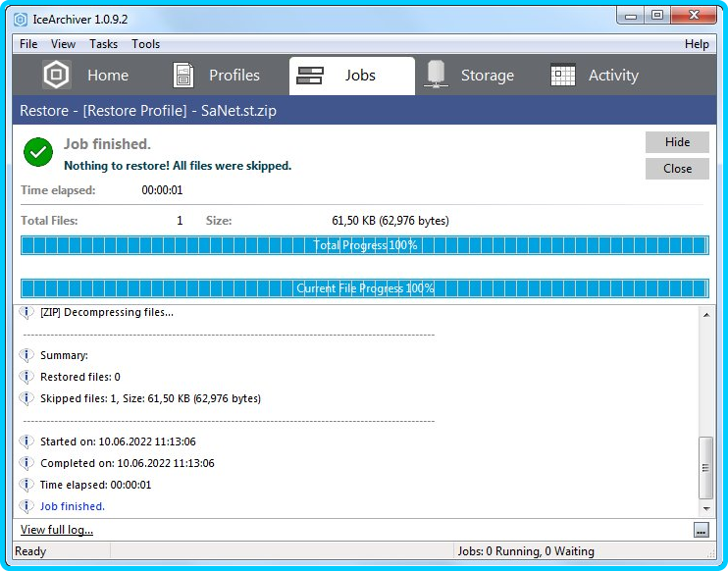Click the Home hexagon icon
Image resolution: width=728 pixels, height=571 pixels.
coord(57,75)
